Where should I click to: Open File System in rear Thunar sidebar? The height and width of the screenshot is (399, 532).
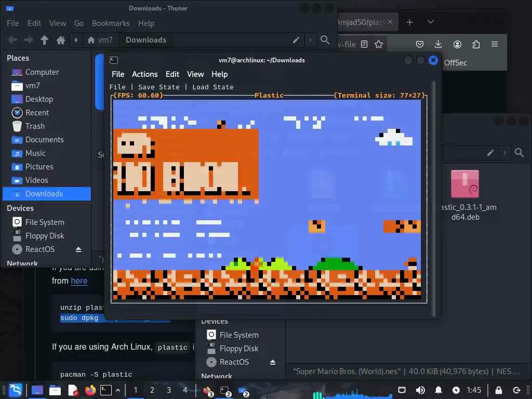tap(240, 335)
